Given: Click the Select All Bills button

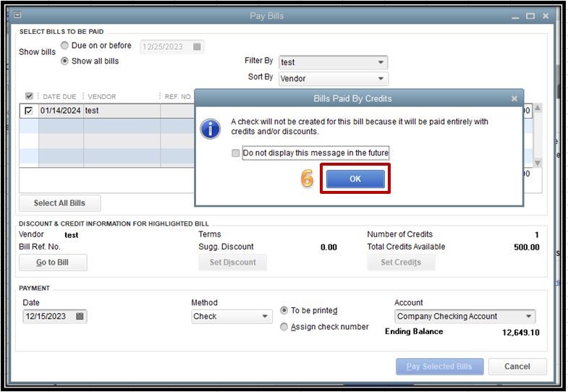Looking at the screenshot, I should click(60, 203).
